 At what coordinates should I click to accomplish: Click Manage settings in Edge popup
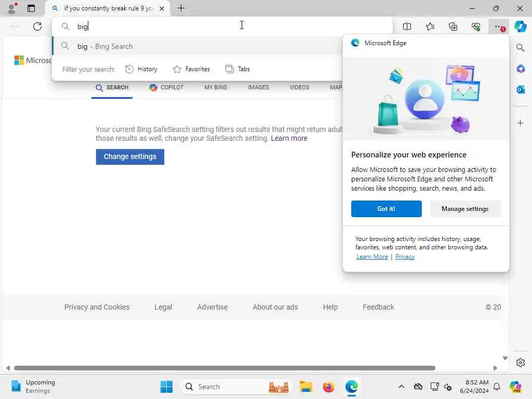point(465,209)
